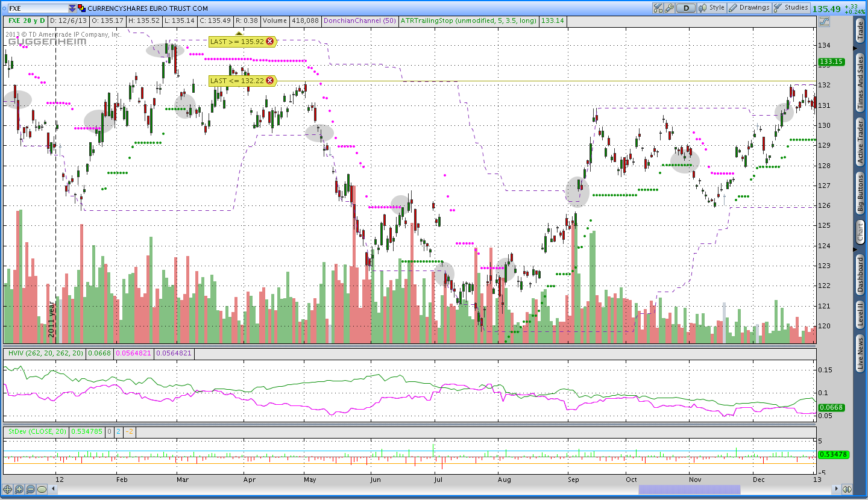Switch to Active Trader side tab
This screenshot has width=868, height=500.
click(860, 142)
